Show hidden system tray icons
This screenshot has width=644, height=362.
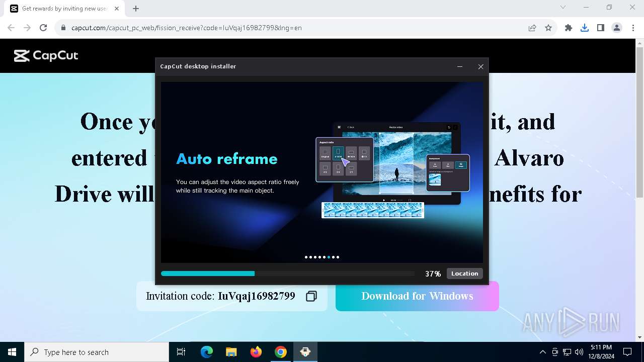point(542,352)
